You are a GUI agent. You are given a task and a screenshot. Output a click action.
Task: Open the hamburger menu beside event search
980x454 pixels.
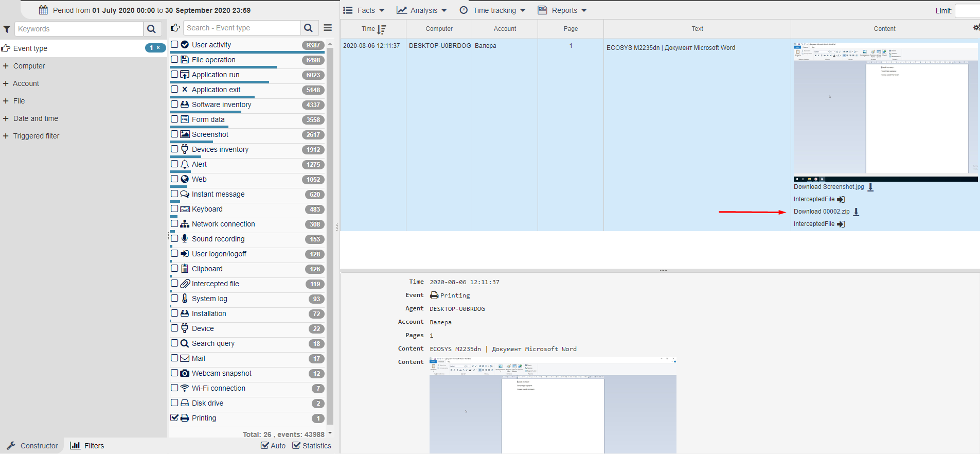point(328,28)
